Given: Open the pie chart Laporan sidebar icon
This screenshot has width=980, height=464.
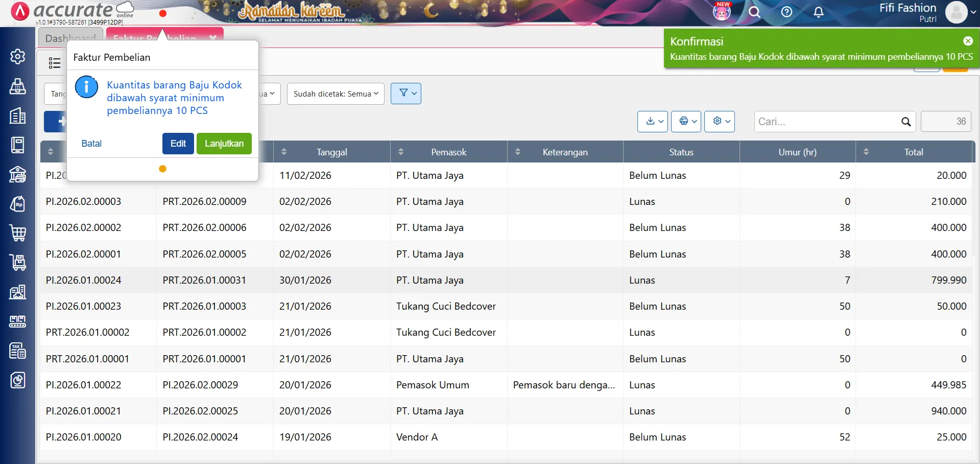Looking at the screenshot, I should [x=18, y=380].
